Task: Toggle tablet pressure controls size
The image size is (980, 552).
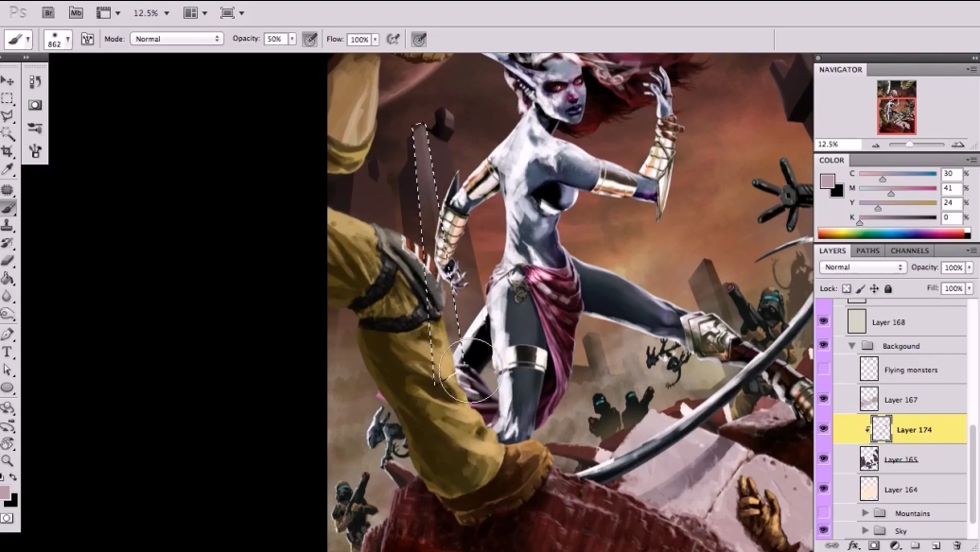Action: click(419, 40)
